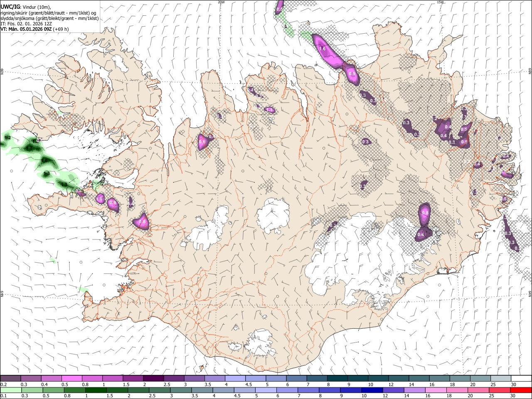Click the '0.4' value below the southeast '0.8'
This screenshot has height=399, width=532.
click(x=420, y=235)
